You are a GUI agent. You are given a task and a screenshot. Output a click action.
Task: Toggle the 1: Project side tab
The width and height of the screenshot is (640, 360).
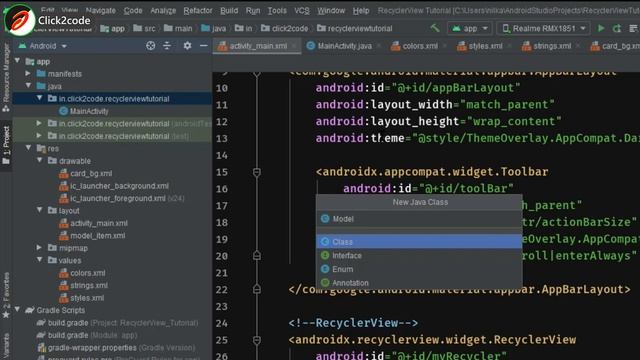[x=6, y=145]
